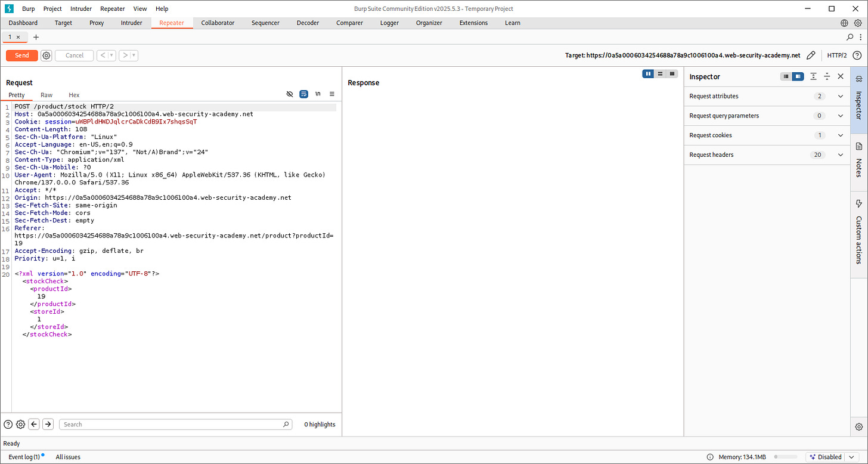Switch to the Collaborator tab

tap(218, 23)
